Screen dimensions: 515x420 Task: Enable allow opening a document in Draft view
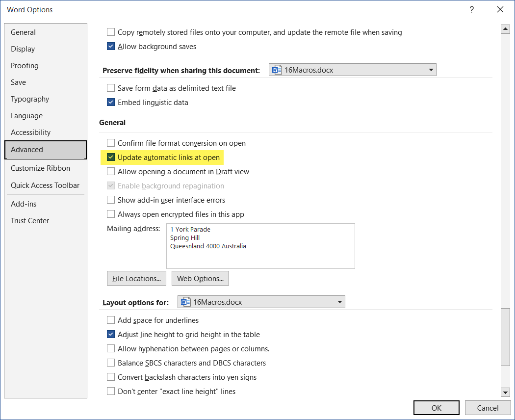coord(111,171)
